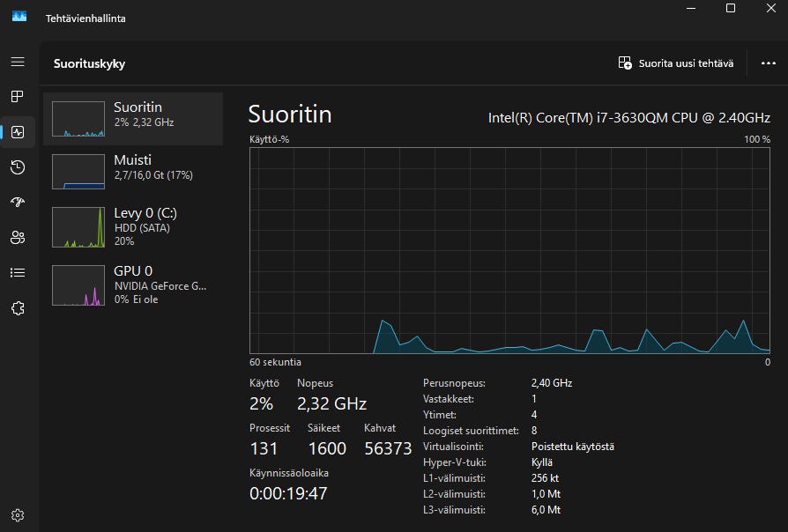This screenshot has width=788, height=532.
Task: Select the GPU 0 NVIDIA GeForce entry
Action: pyautogui.click(x=133, y=285)
